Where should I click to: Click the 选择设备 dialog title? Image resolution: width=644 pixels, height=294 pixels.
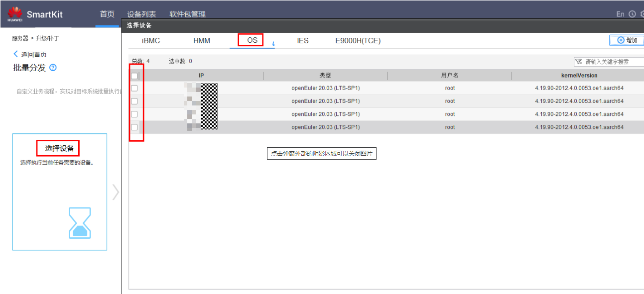pyautogui.click(x=139, y=25)
